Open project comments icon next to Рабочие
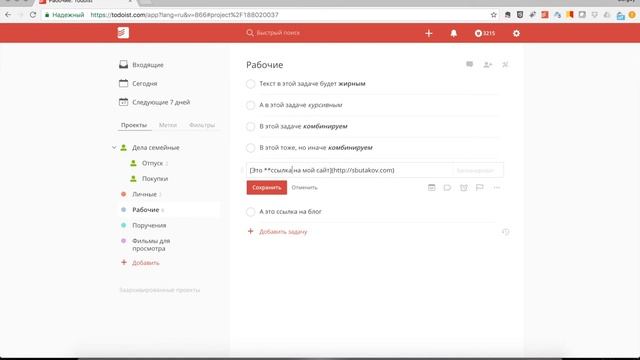Image resolution: width=640 pixels, height=360 pixels. tap(470, 64)
